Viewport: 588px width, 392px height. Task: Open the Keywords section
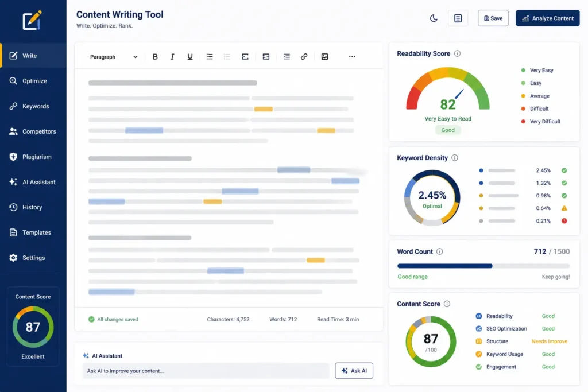(33, 106)
